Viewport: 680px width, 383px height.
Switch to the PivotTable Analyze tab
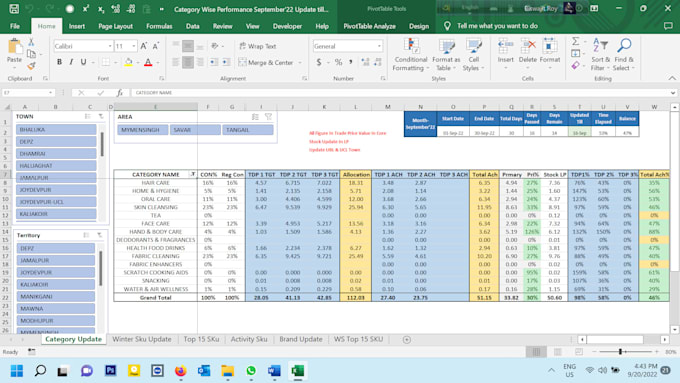369,26
